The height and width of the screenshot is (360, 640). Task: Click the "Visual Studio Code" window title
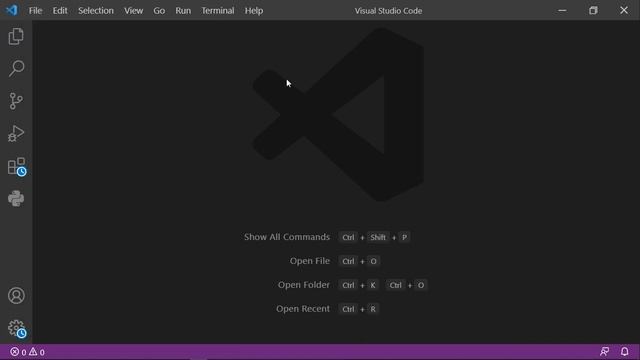[x=388, y=11]
